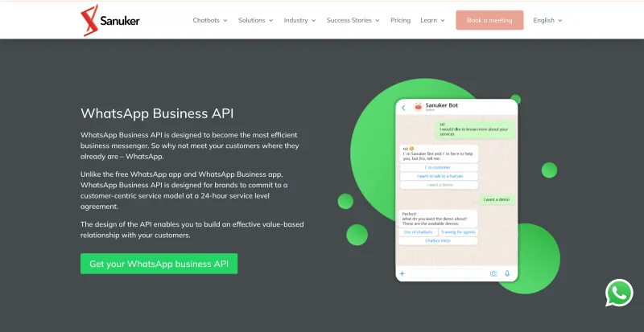Click the WhatsApp Business API heading
The image size is (644, 332).
click(x=157, y=113)
